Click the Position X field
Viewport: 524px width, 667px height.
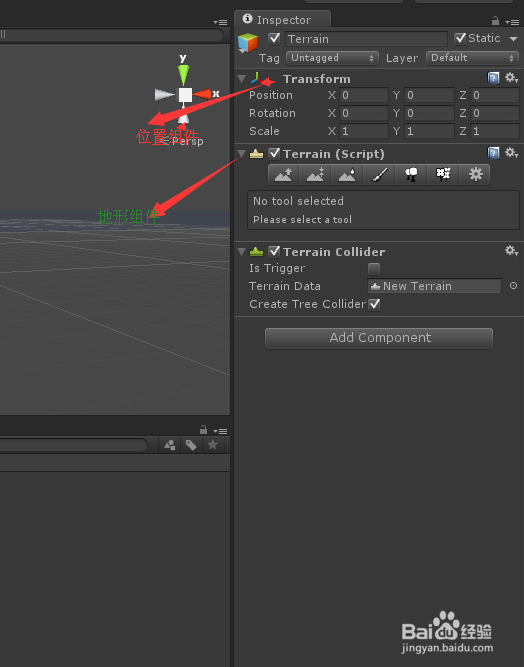(x=364, y=95)
